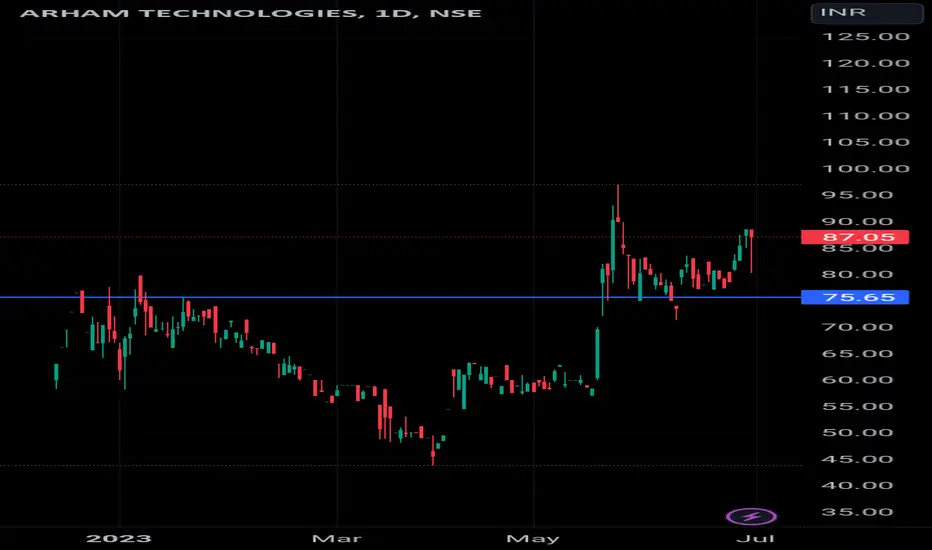Click the 65.00 price scale value
Image resolution: width=932 pixels, height=550 pixels.
(857, 354)
